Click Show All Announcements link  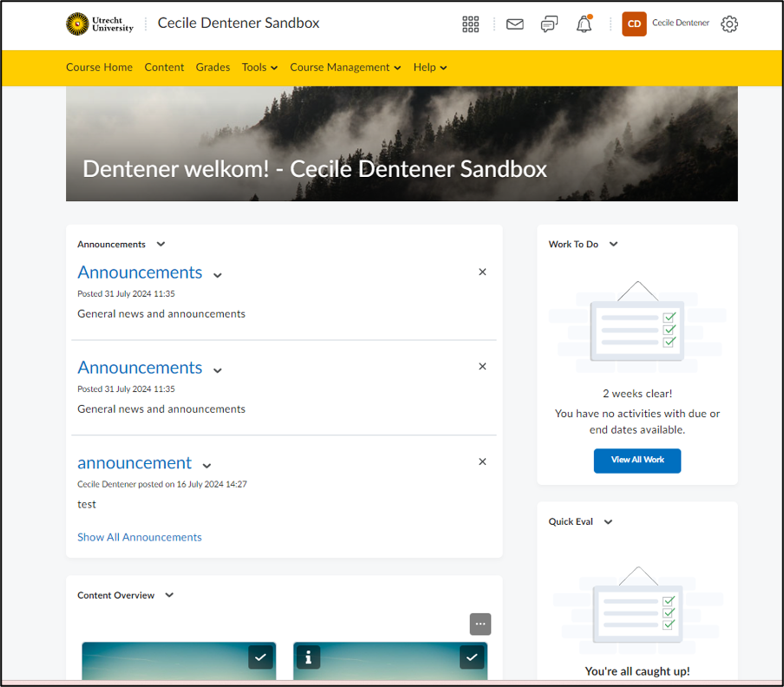click(140, 537)
